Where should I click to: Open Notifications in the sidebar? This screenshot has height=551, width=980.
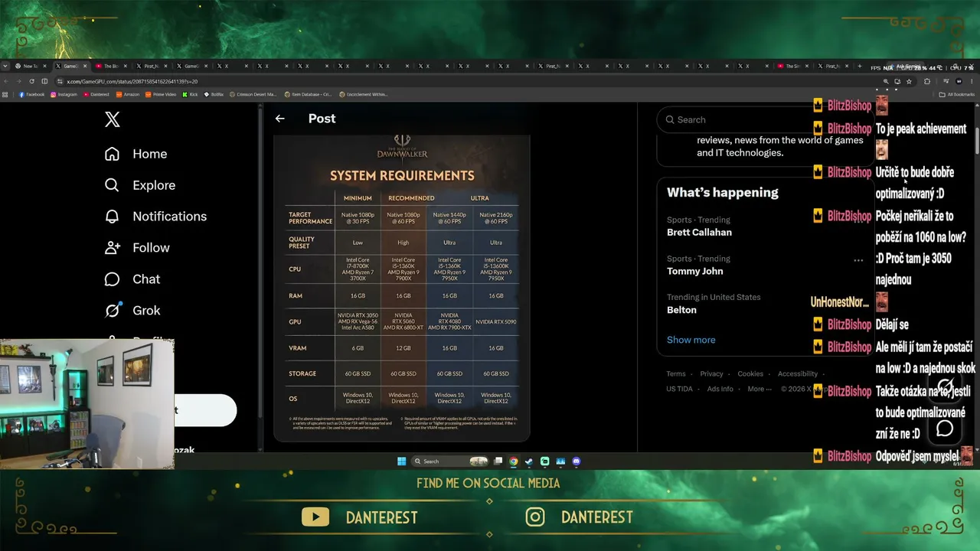[x=155, y=217]
